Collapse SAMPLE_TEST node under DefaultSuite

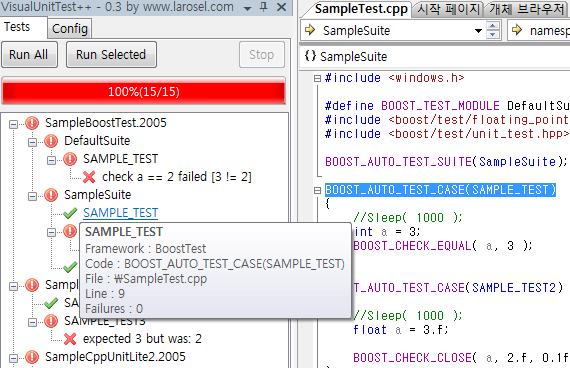click(51, 160)
